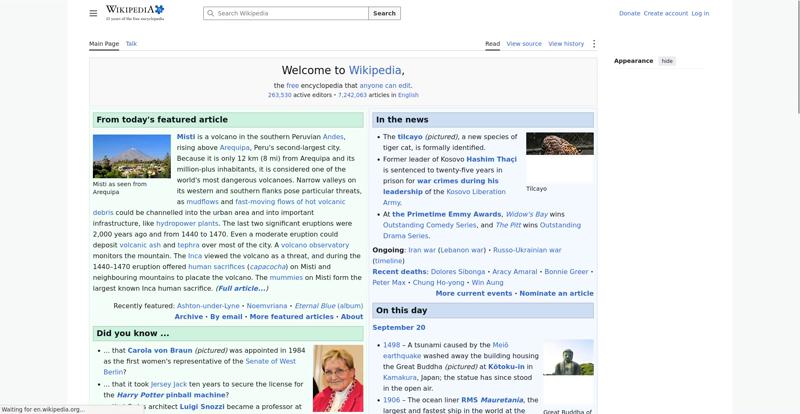This screenshot has width=800, height=414.
Task: Open the Recent deaths link
Action: (x=399, y=272)
